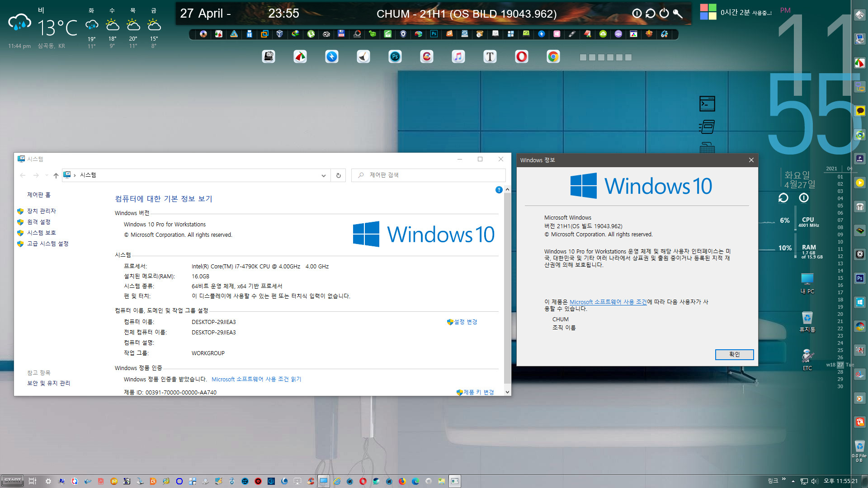Launch Opera from the middle dock row
This screenshot has width=868, height=488.
point(522,57)
